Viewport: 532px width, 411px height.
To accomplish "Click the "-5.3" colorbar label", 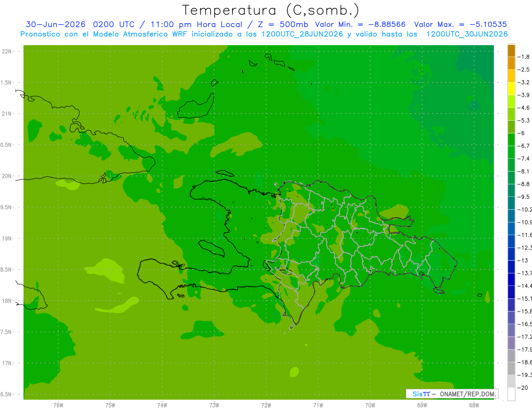I will coord(524,121).
